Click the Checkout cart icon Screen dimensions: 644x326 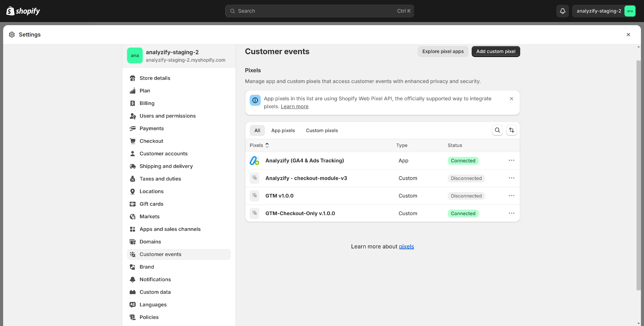(x=132, y=141)
